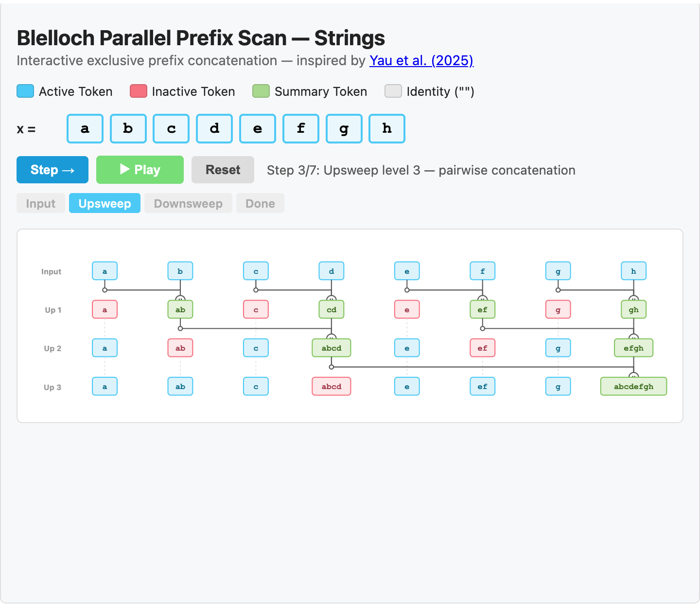This screenshot has height=604, width=700.
Task: Click input token box a
Action: (85, 128)
